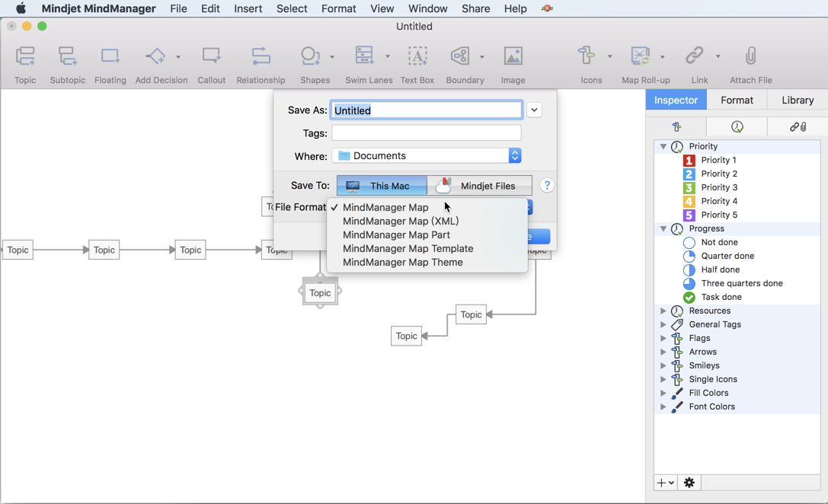
Task: Add a Link to the topic
Action: point(695,56)
